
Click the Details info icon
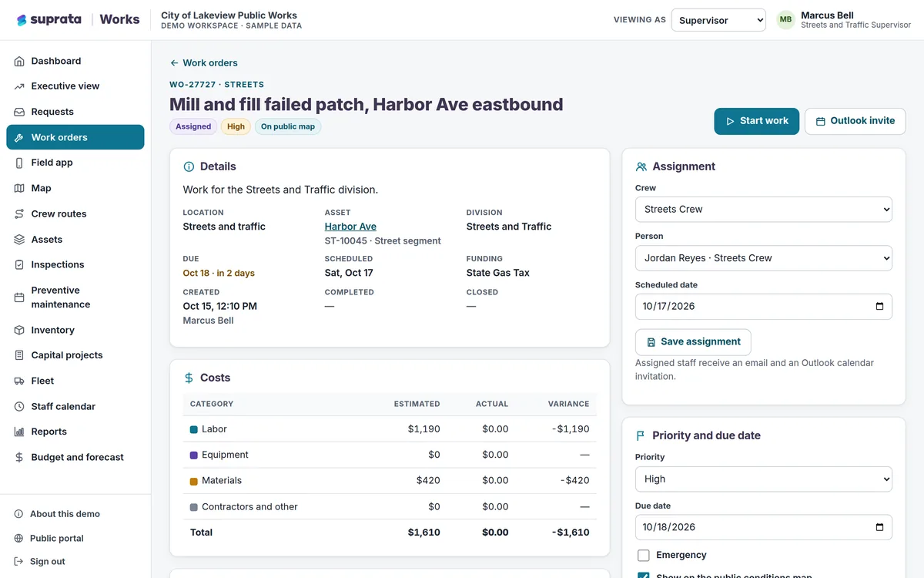click(189, 166)
